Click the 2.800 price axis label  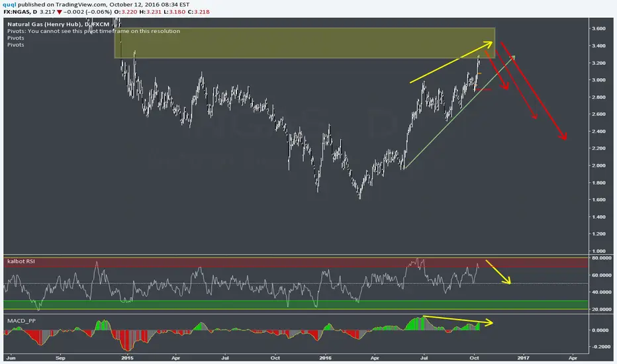[x=598, y=97]
